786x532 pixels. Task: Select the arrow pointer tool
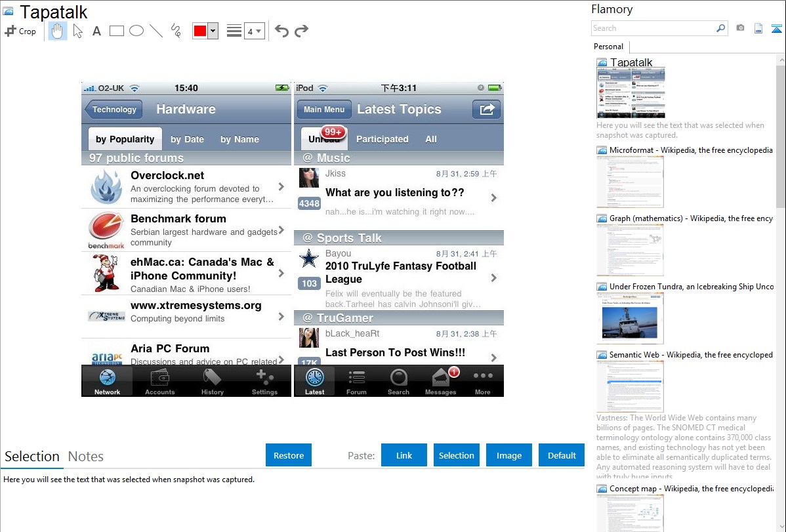pos(77,31)
